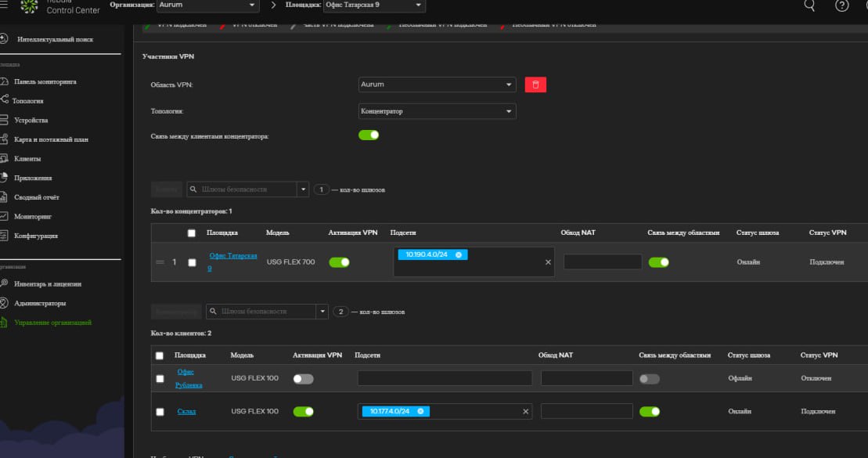Image resolution: width=868 pixels, height=458 pixels.
Task: Open Панель мониторинга in sidebar
Action: coord(45,81)
